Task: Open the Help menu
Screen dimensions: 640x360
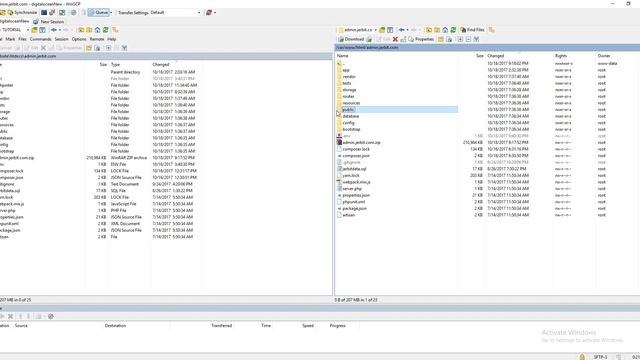Action: pyautogui.click(x=112, y=39)
